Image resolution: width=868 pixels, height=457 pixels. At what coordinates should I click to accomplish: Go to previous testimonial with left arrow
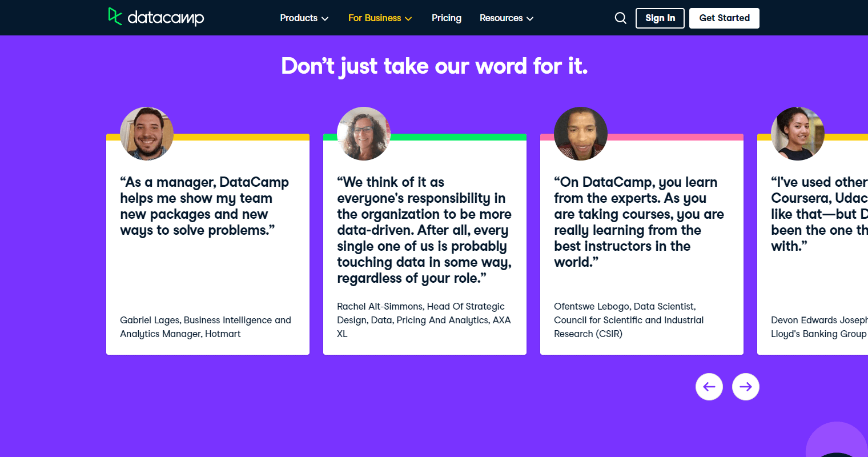(709, 387)
